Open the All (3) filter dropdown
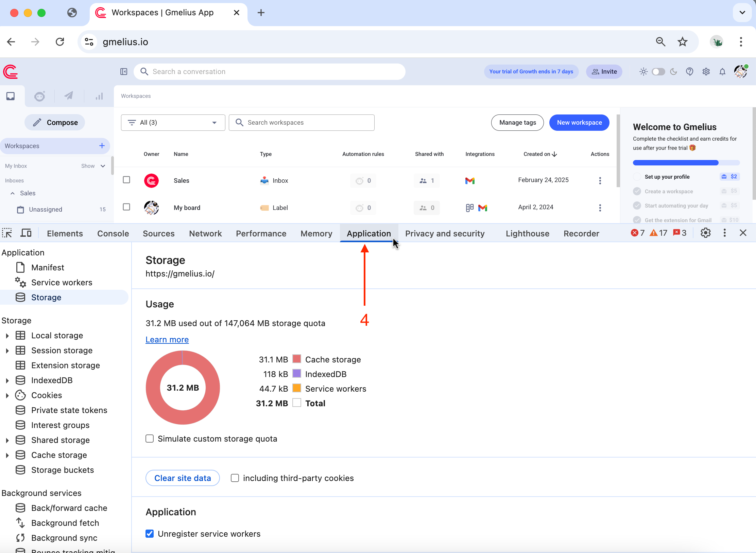The height and width of the screenshot is (553, 756). pyautogui.click(x=173, y=123)
